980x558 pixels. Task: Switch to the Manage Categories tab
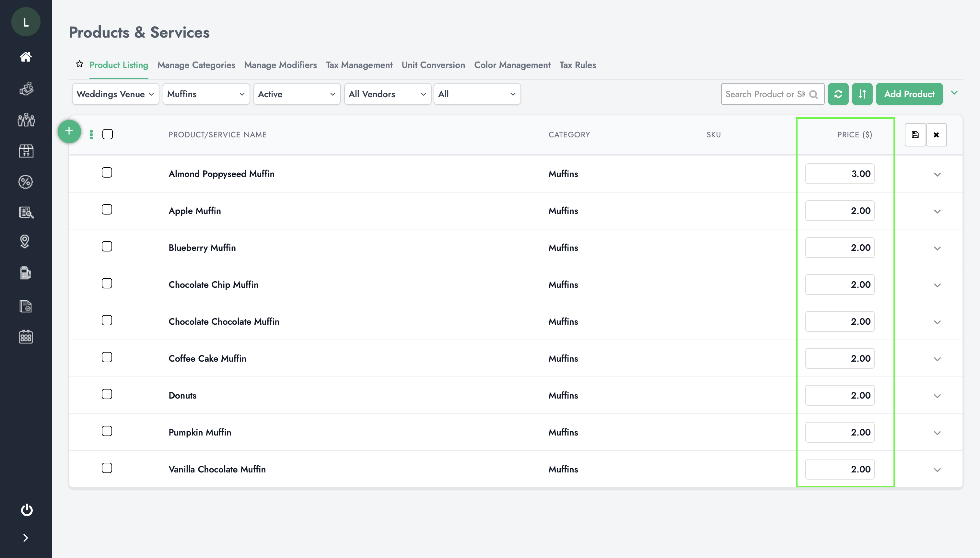[x=196, y=65]
